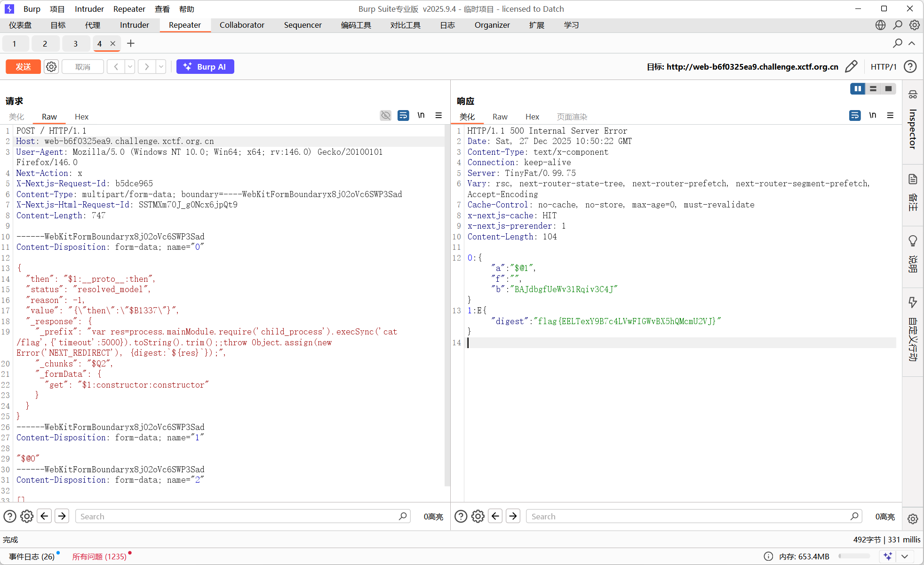Open request panel hamburger options menu
Viewport: 924px width, 565px height.
coord(438,115)
